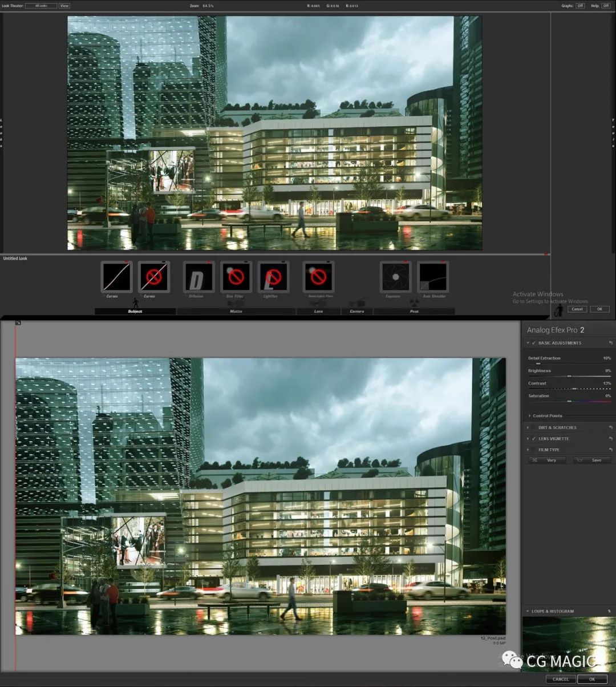Toggle Graphs Off button in Looks top bar
This screenshot has height=687, width=616.
click(580, 6)
